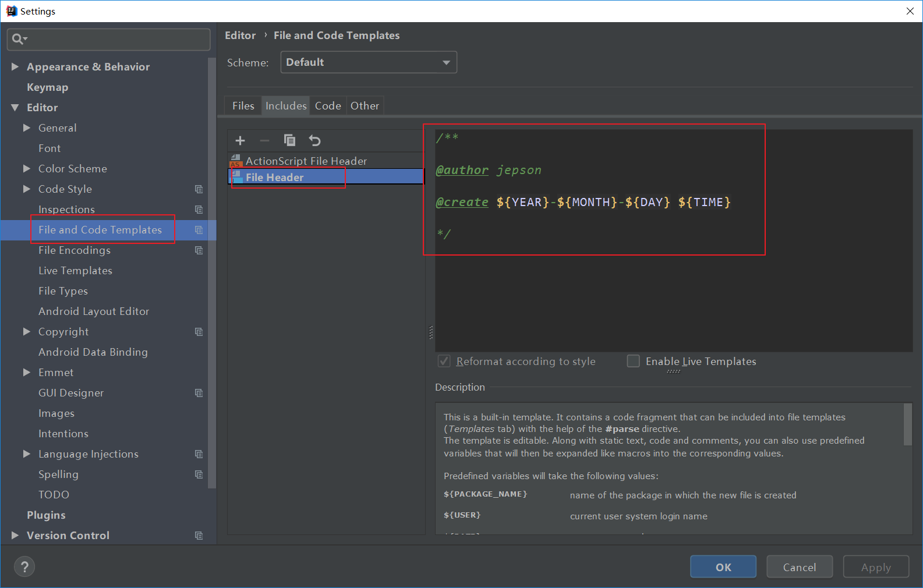Select the Includes tab

[x=286, y=106]
